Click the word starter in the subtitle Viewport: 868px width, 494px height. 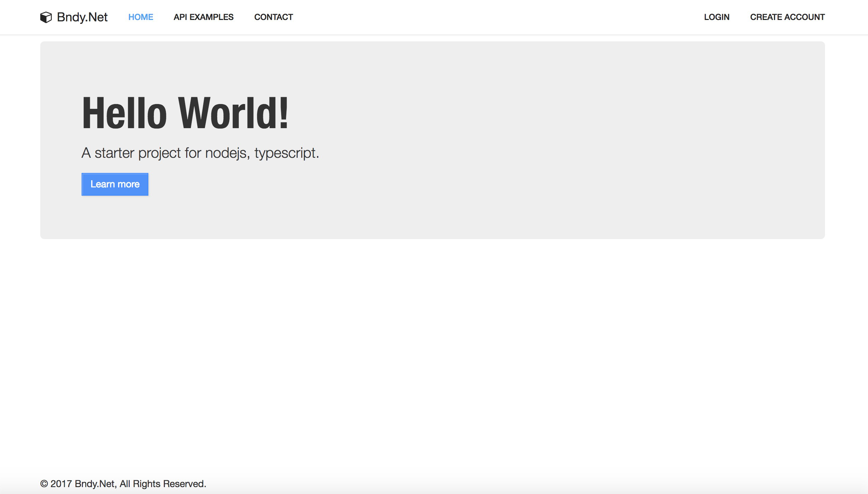click(x=114, y=153)
